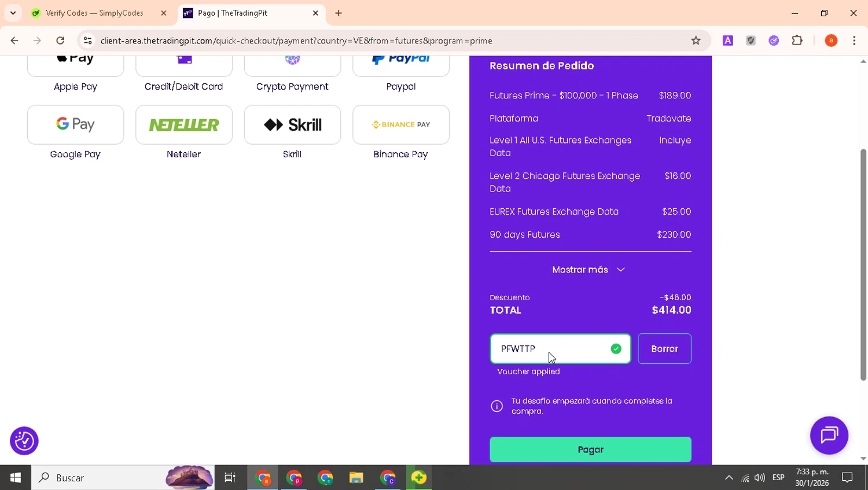Open the network status tray icon
The height and width of the screenshot is (490, 868).
(745, 478)
